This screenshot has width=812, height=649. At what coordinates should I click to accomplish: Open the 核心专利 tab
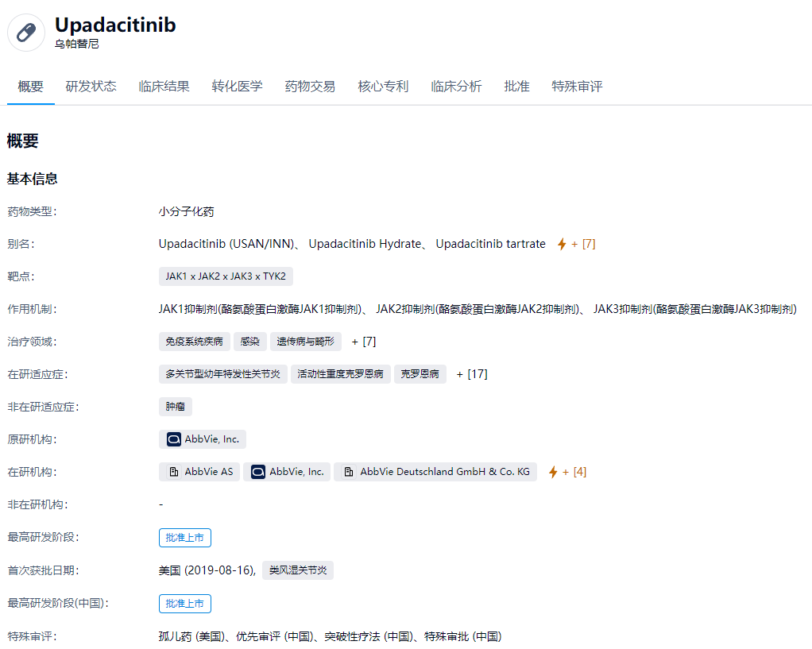point(383,87)
